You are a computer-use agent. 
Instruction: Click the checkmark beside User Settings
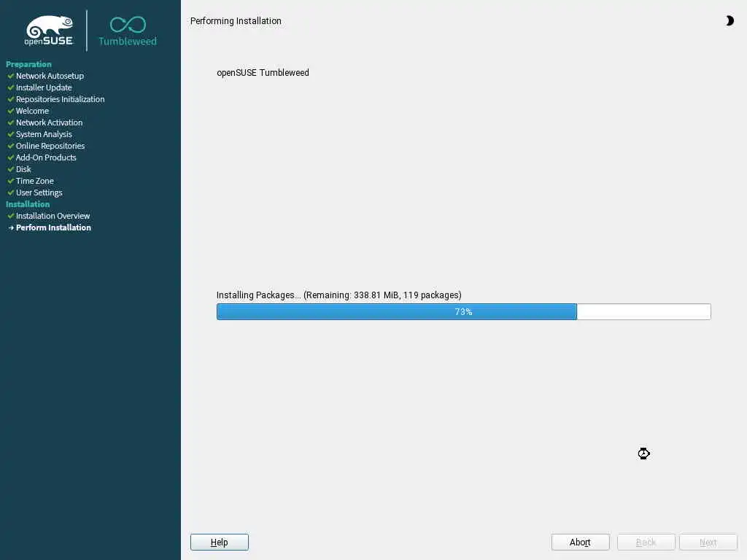tap(10, 192)
